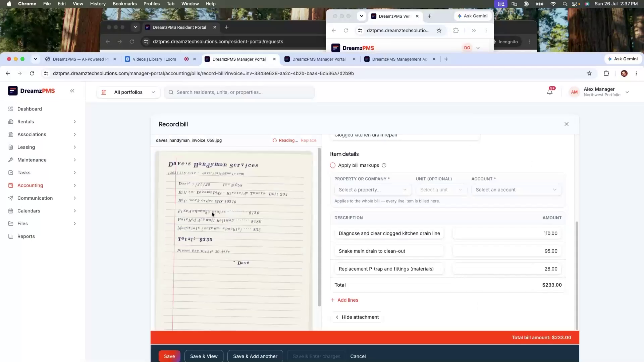Screen dimensions: 644x362
Task: Click the bill form vertical scrollbar
Action: click(577, 276)
